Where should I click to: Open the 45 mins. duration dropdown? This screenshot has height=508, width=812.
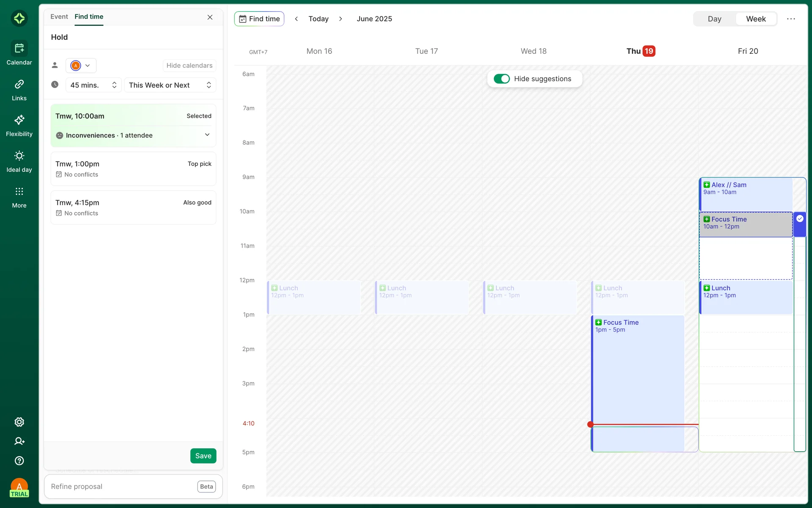93,85
